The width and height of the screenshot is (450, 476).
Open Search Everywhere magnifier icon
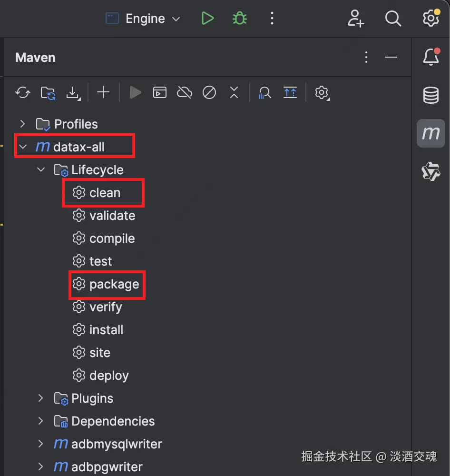tap(393, 19)
